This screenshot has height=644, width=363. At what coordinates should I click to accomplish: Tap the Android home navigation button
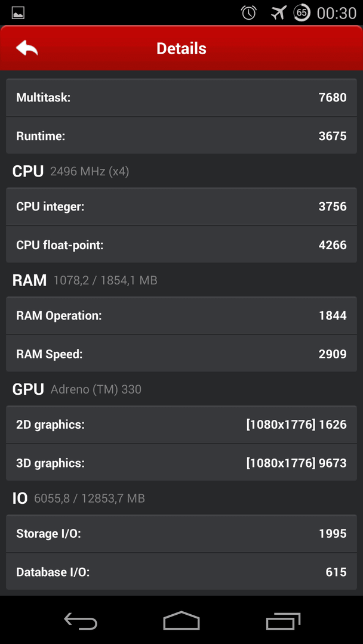point(181,620)
